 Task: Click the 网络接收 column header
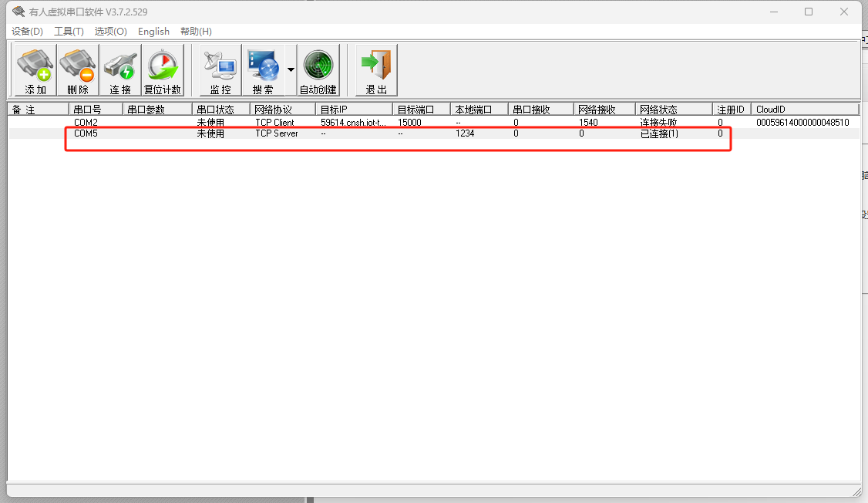(x=604, y=110)
